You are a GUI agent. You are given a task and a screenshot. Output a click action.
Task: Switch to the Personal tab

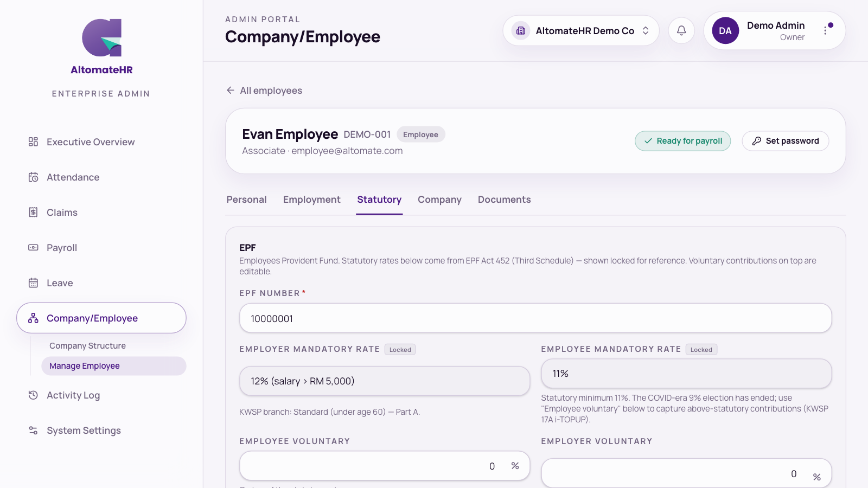246,200
